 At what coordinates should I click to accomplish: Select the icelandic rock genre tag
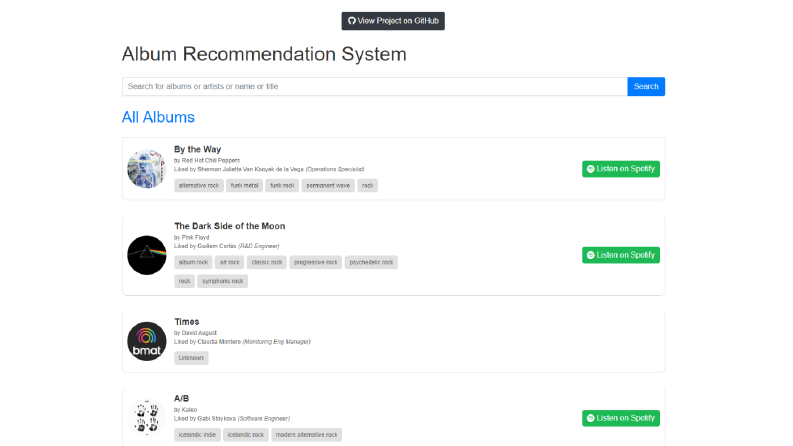[246, 435]
